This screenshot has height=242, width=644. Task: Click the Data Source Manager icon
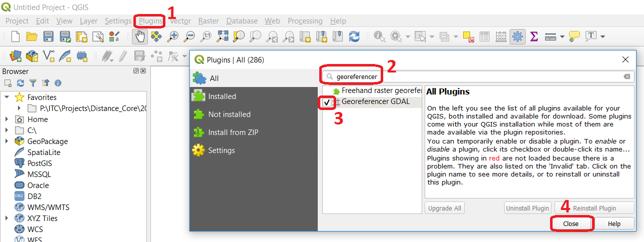pos(15,55)
